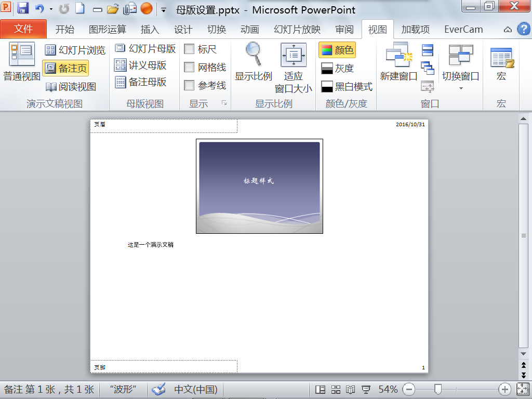Open the Macros button (宏)

click(x=501, y=64)
